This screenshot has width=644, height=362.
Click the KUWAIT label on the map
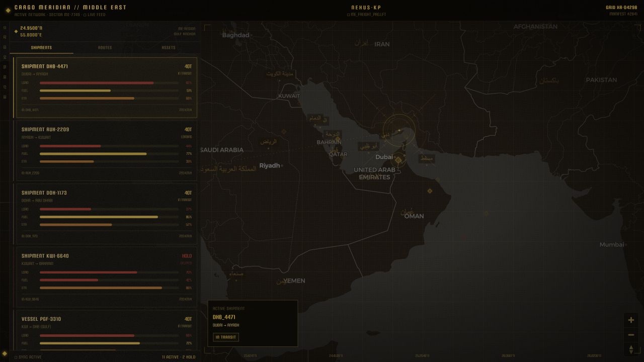[x=289, y=96]
